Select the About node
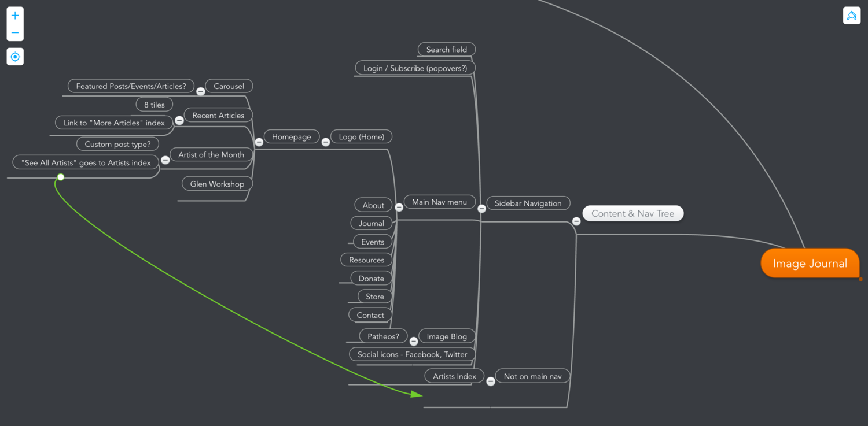The image size is (868, 426). [x=373, y=205]
